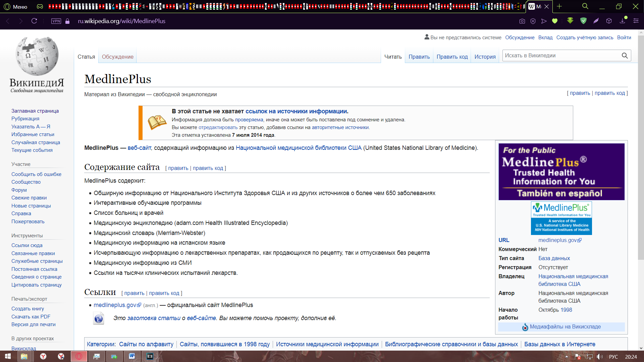The height and width of the screenshot is (362, 644).
Task: Open the История tab
Action: click(x=485, y=57)
